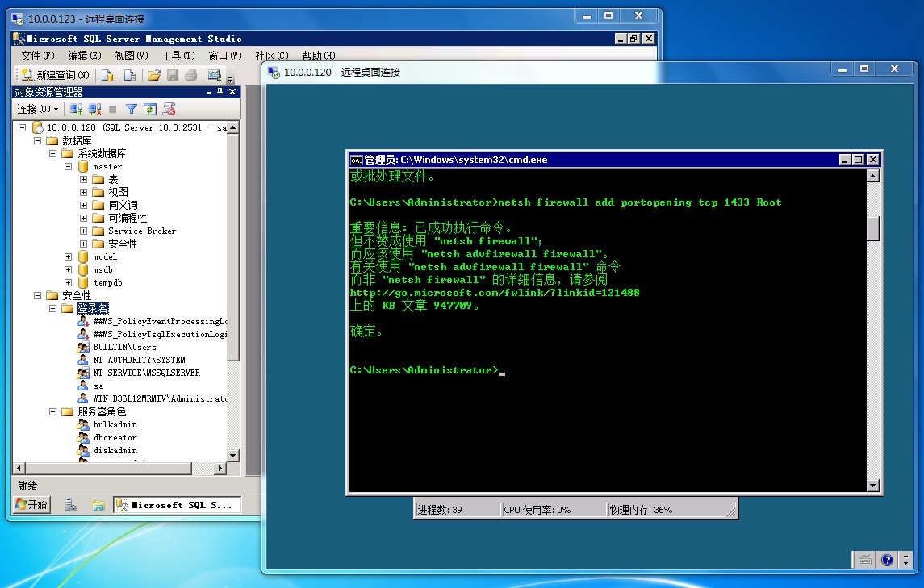This screenshot has height=588, width=924.
Task: Click the 安全性 folder icon under server
Action: (52, 295)
